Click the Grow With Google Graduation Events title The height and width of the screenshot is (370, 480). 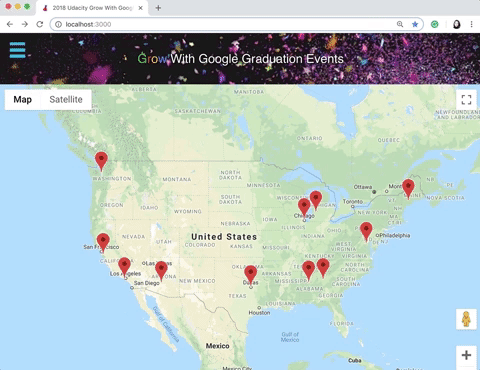pyautogui.click(x=240, y=59)
